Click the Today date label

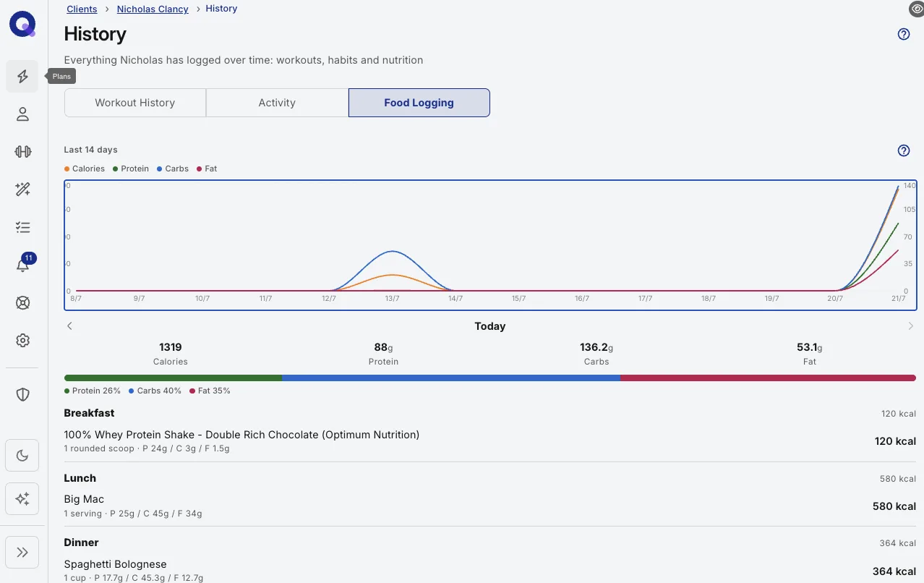[x=490, y=326]
